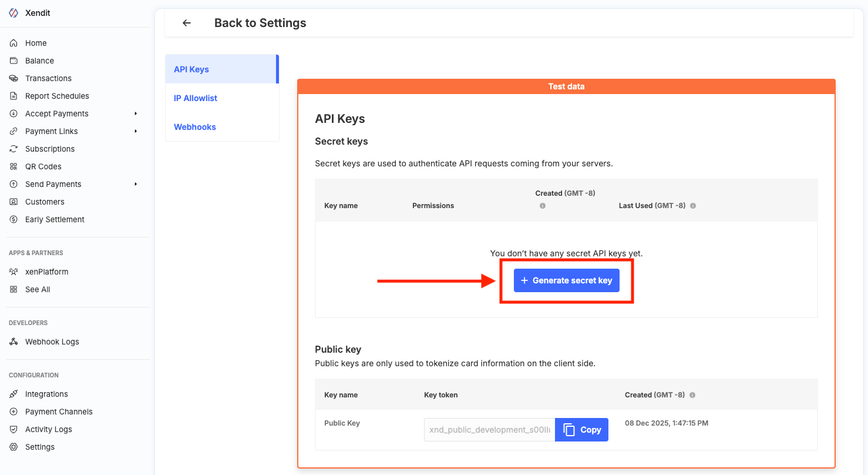Select the API Keys tab
Screen dimensions: 868x475
tap(222, 69)
